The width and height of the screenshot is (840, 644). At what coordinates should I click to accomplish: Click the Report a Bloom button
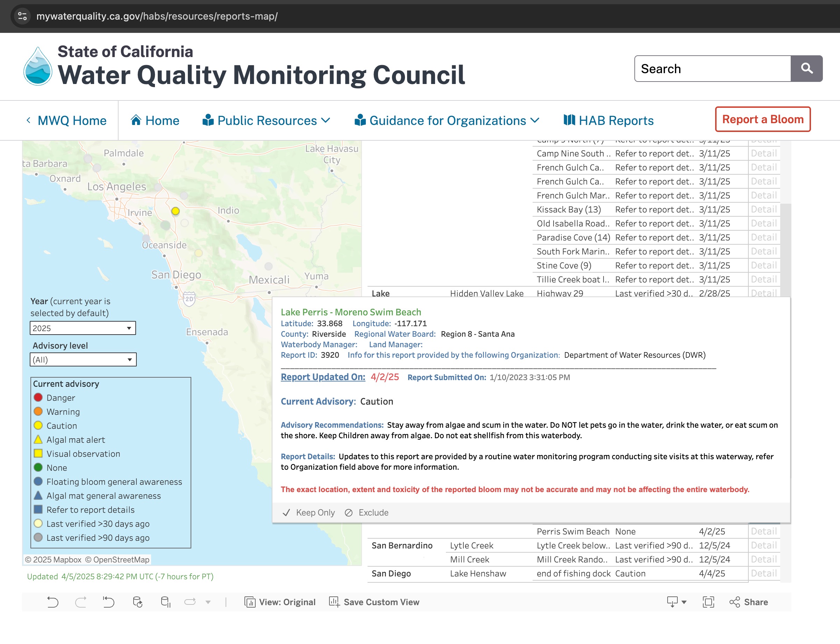pos(762,120)
